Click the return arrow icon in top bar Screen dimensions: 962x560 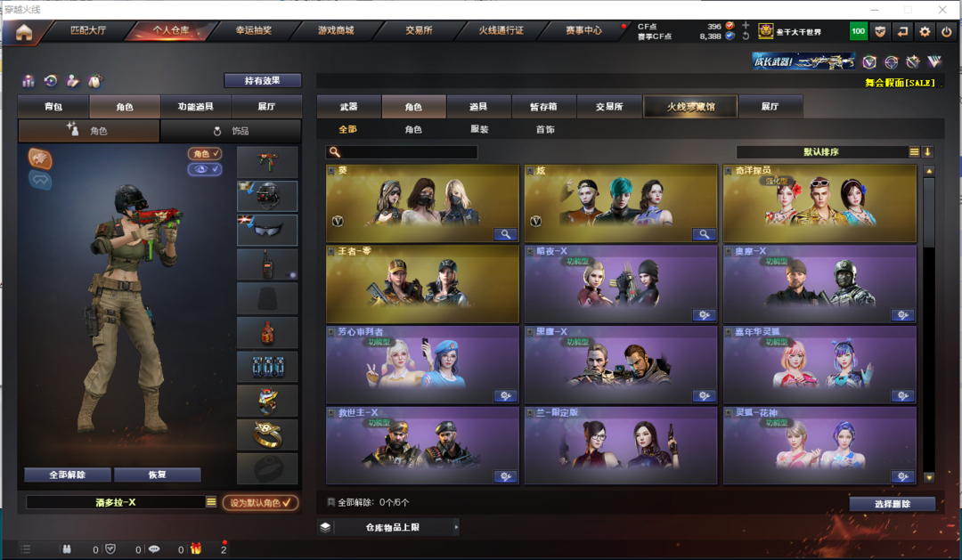902,31
